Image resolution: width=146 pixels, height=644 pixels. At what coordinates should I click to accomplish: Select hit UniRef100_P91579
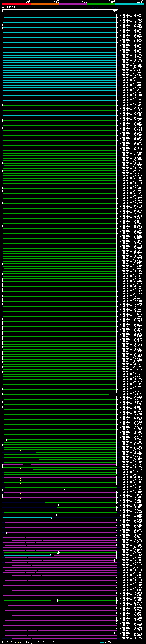[x=131, y=98]
